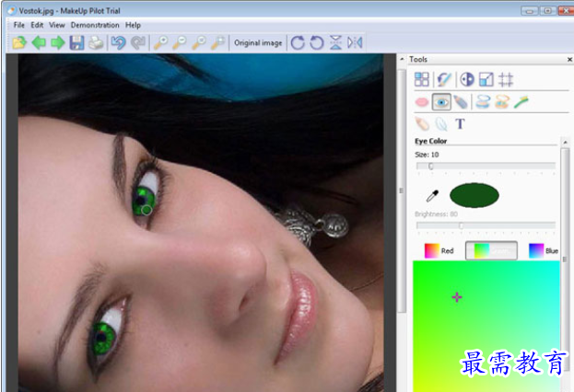Click the dark green eye color swatch
The width and height of the screenshot is (574, 392).
(x=474, y=194)
